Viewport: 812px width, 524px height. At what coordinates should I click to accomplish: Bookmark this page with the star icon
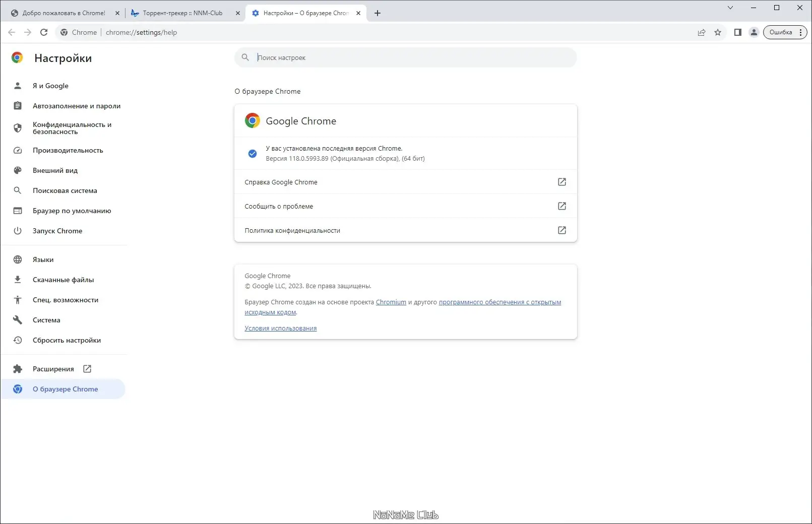click(x=718, y=32)
